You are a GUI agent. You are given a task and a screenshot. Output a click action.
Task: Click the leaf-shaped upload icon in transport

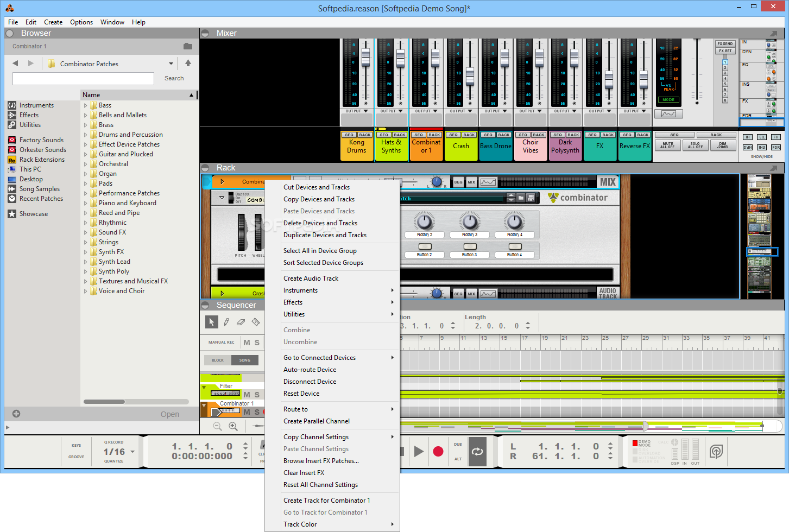pyautogui.click(x=716, y=451)
